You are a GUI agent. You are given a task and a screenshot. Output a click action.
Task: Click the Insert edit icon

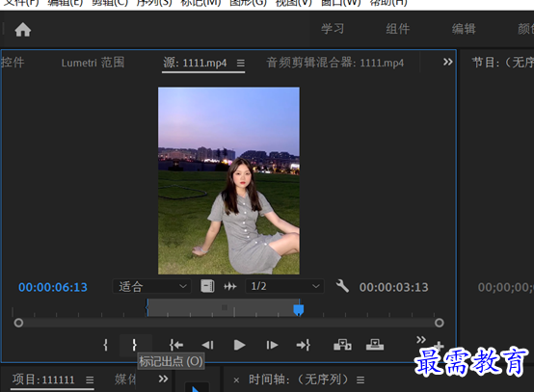click(342, 345)
